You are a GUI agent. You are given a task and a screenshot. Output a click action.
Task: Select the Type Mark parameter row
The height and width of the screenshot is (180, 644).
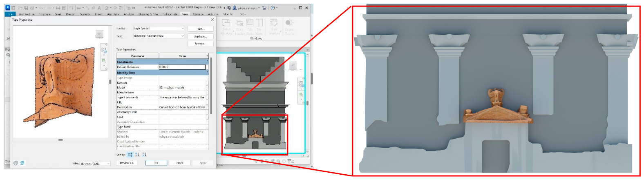pyautogui.click(x=162, y=127)
